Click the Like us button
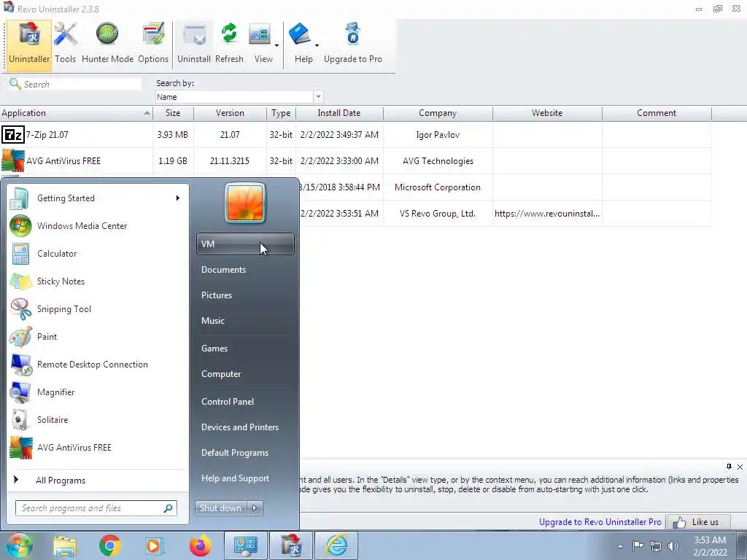The height and width of the screenshot is (560, 747). pos(697,522)
